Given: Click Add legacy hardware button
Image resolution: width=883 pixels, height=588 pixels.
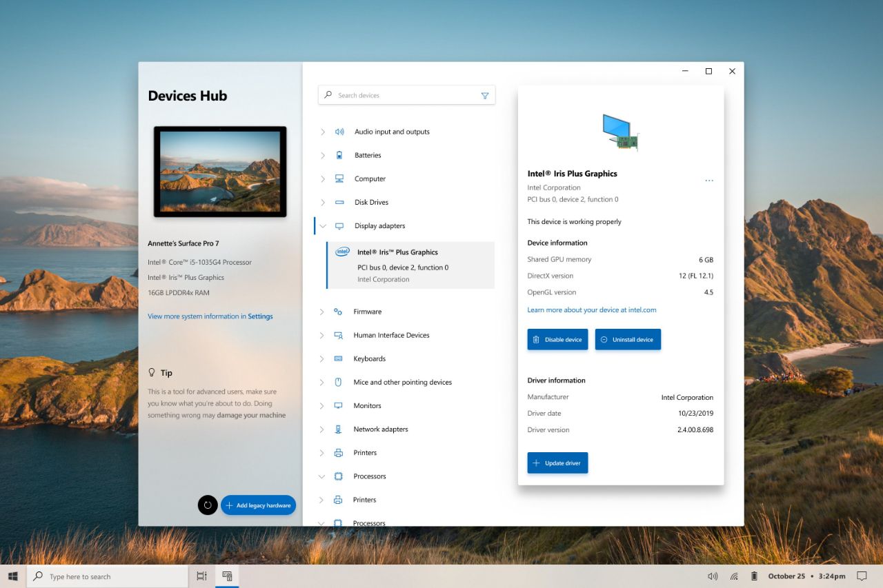Looking at the screenshot, I should point(258,505).
